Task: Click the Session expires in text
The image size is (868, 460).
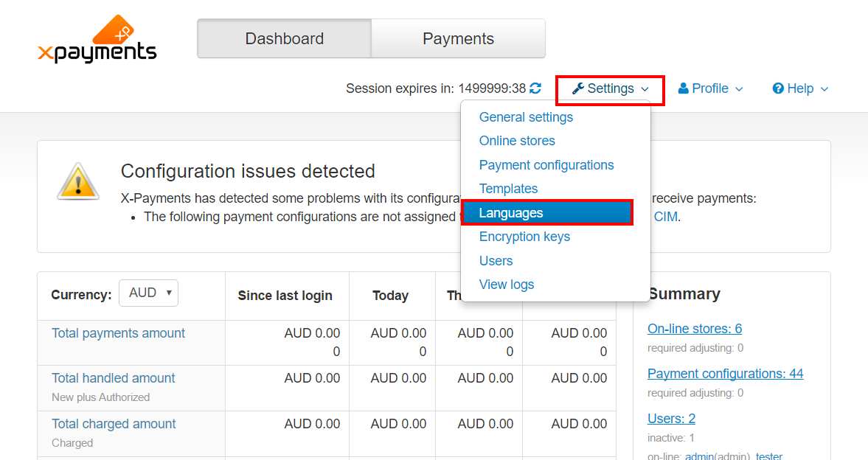Action: [x=436, y=88]
